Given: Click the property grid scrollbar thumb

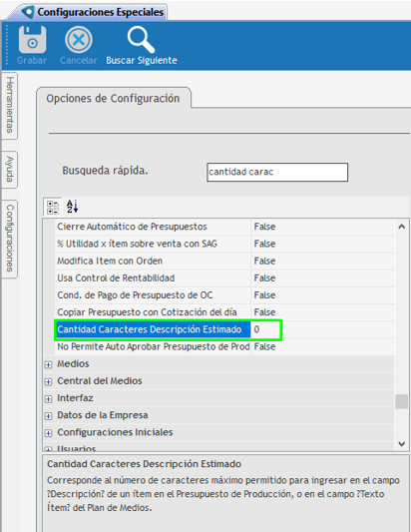Looking at the screenshot, I should tap(402, 401).
